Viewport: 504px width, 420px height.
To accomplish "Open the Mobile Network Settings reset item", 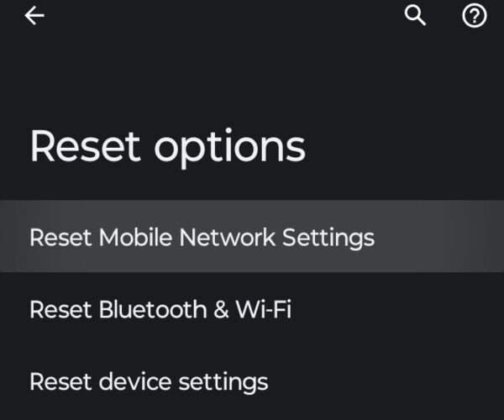I will [202, 237].
